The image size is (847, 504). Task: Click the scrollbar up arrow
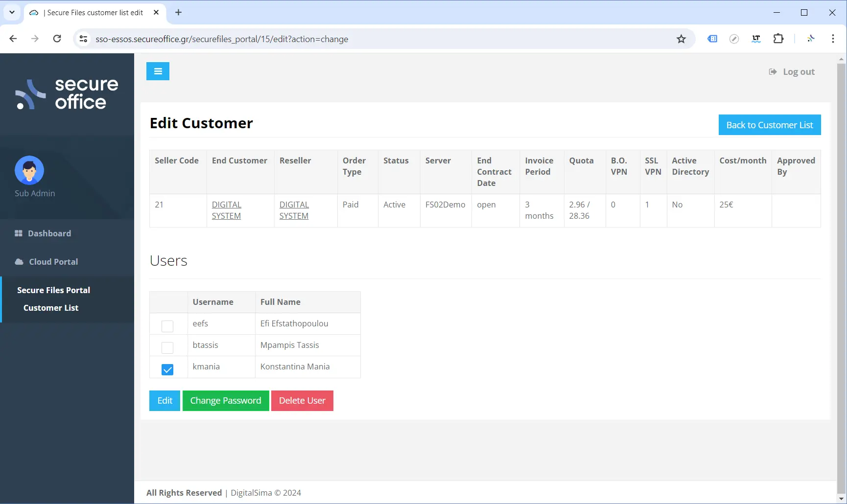pos(842,59)
